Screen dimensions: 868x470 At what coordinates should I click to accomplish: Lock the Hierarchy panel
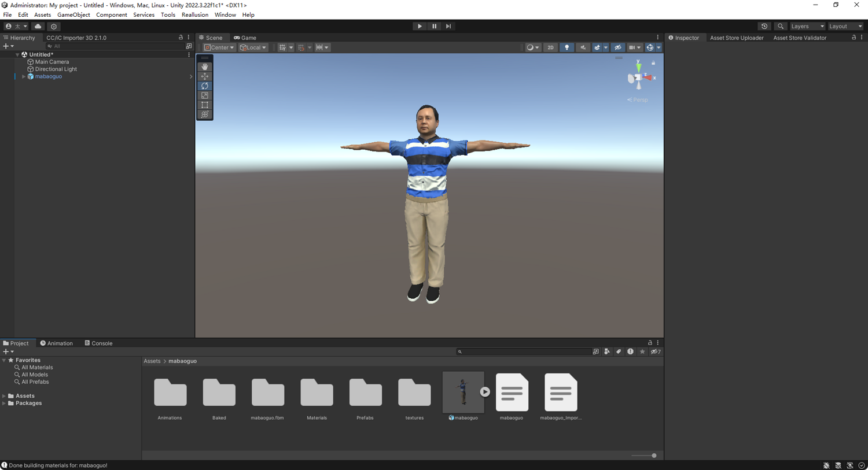coord(181,38)
